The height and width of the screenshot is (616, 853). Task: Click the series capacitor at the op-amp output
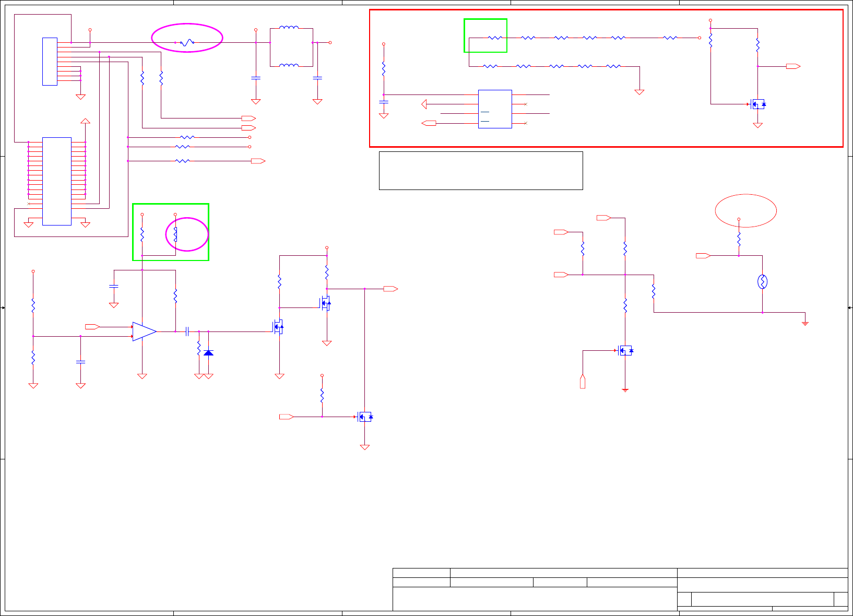(x=187, y=331)
